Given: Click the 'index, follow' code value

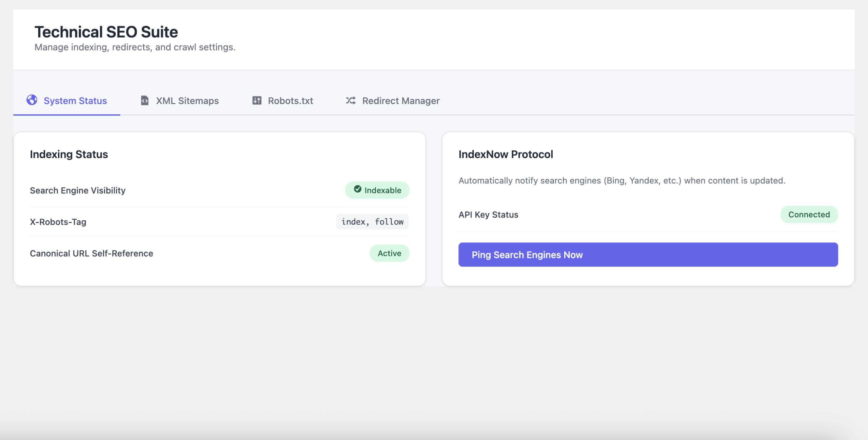Looking at the screenshot, I should [372, 222].
